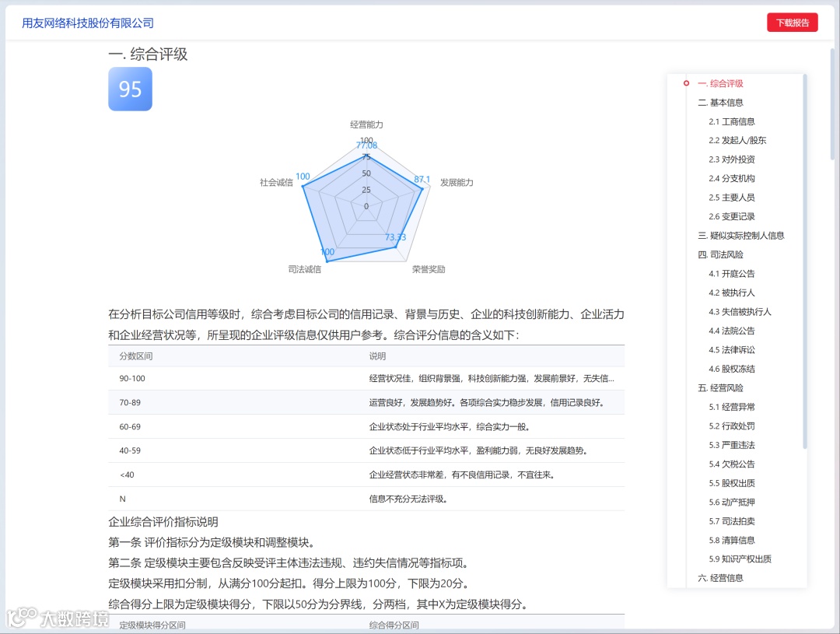This screenshot has width=840, height=634.
Task: Select 5.2 行政处罚 entry
Action: 731,426
